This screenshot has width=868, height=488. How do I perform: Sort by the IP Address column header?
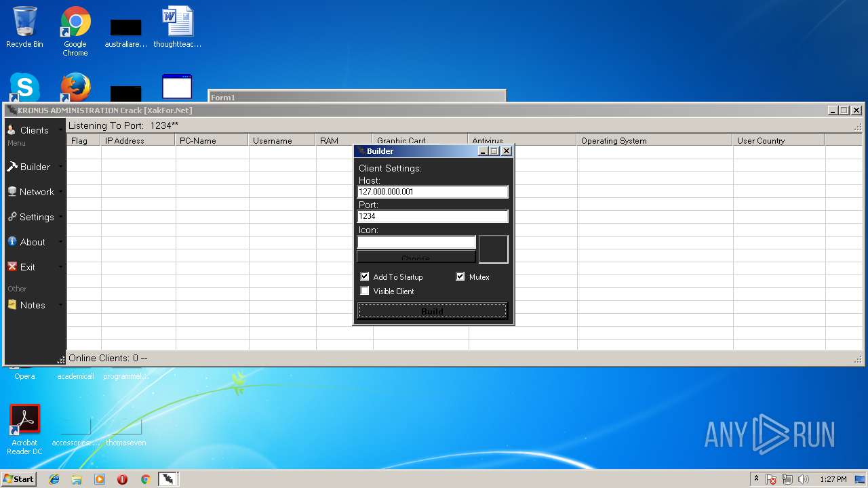[x=138, y=140]
